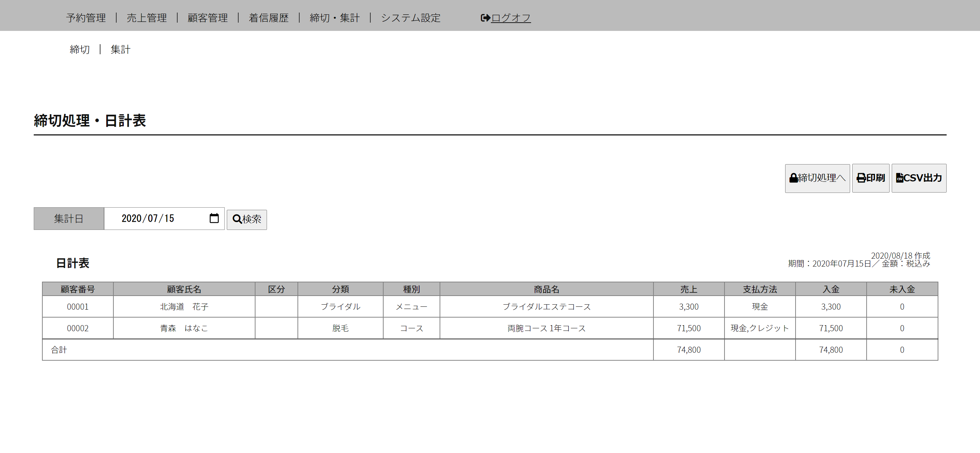This screenshot has width=980, height=453.
Task: Select customer number 00001 cell
Action: click(x=78, y=307)
